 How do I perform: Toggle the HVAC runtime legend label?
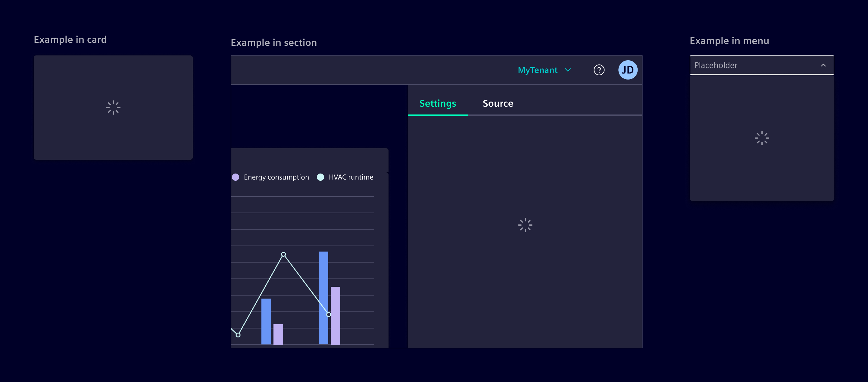pyautogui.click(x=351, y=177)
